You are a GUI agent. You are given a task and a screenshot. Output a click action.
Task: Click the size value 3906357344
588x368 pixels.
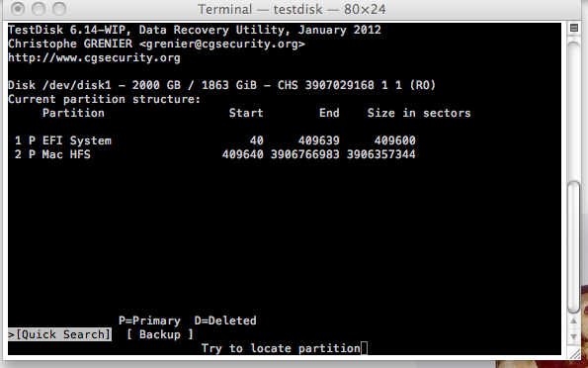[x=381, y=154]
